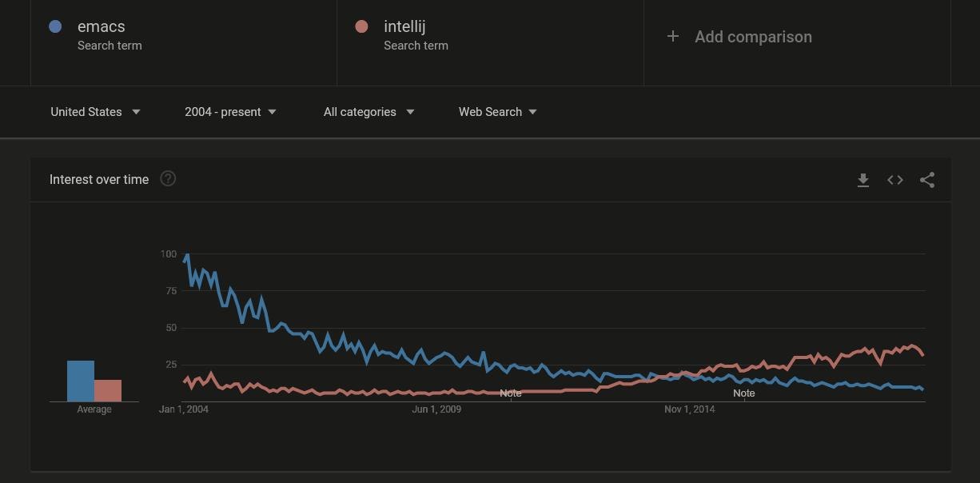Open the Web Search type dropdown

497,112
